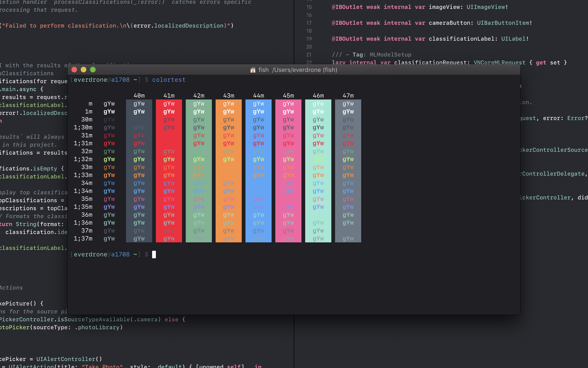Click the MLModelSetup tag comment
588x368 pixels.
tap(390, 55)
